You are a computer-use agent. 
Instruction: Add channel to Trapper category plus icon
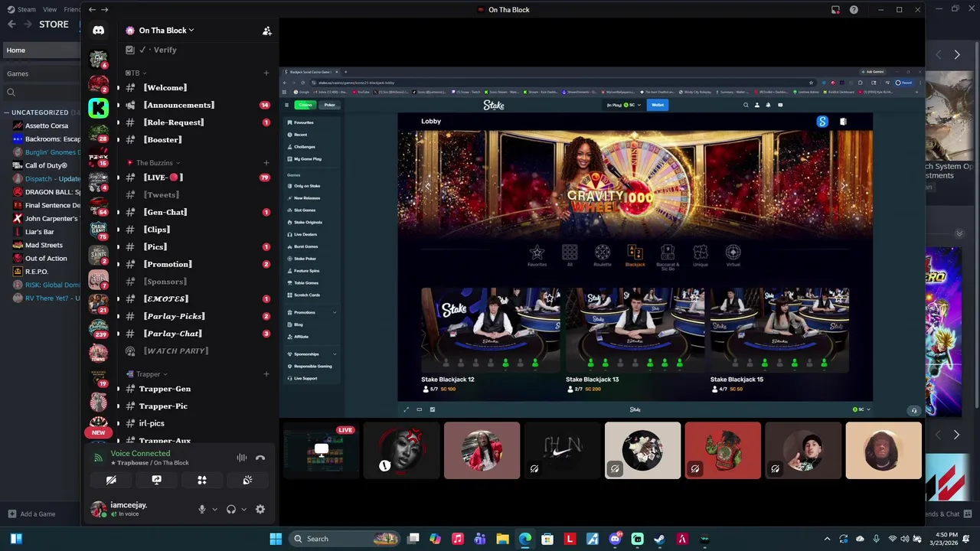[266, 374]
